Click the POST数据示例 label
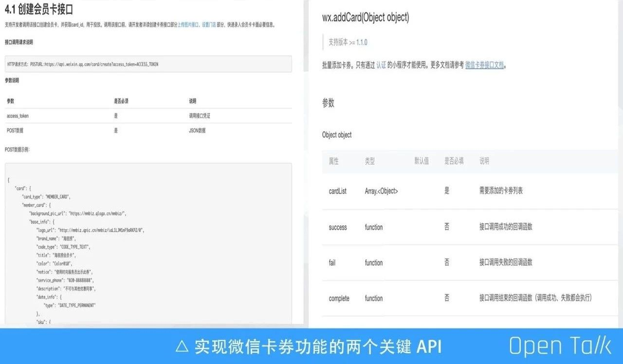 17,149
